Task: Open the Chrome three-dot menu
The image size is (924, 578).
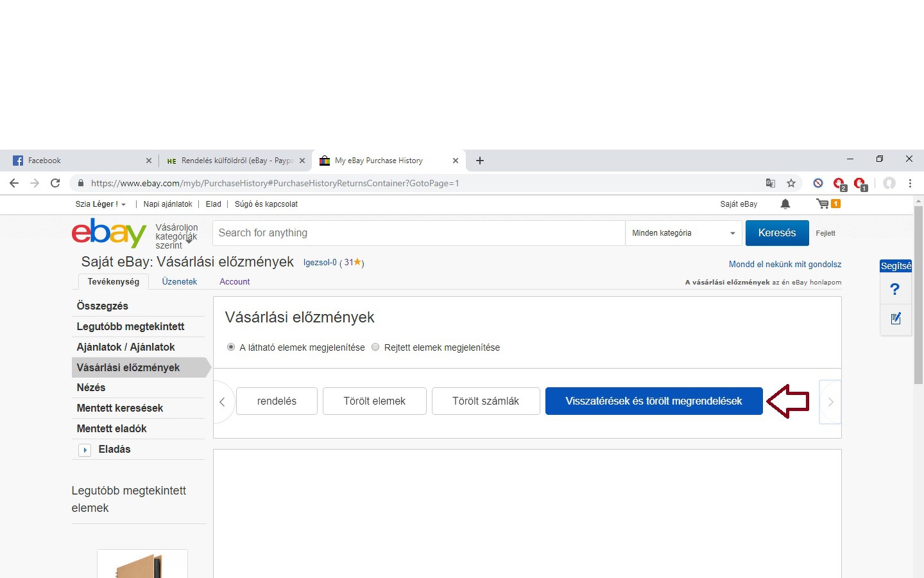Action: (910, 183)
